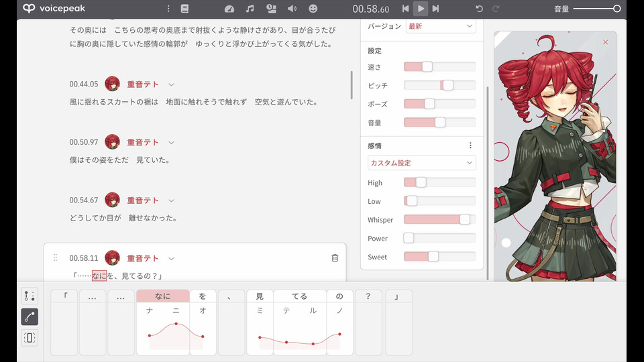Delete the 00.58.11 block with trash icon
The width and height of the screenshot is (644, 362).
pyautogui.click(x=335, y=257)
